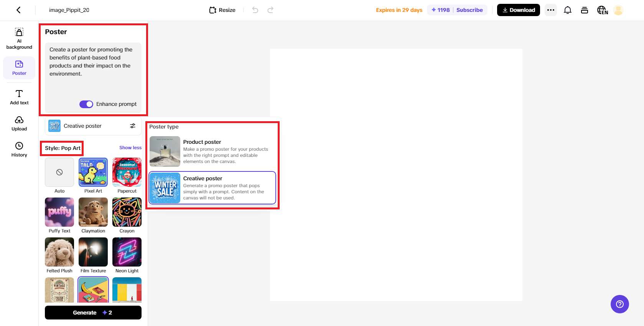Choose the selected Pop Art banana thumbnail
644x326 pixels.
[x=93, y=290]
